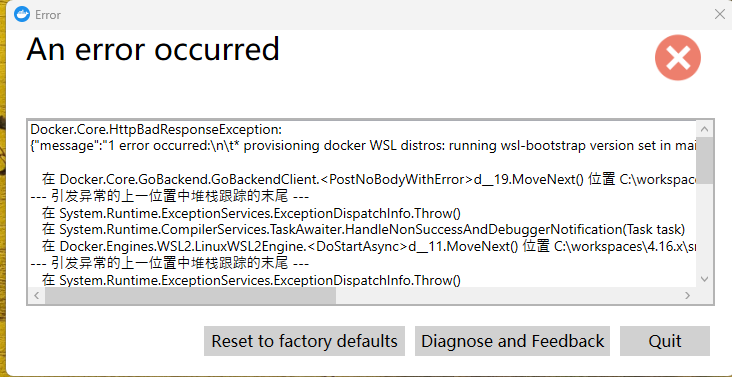This screenshot has height=377, width=732.
Task: Close the Error dialog window
Action: tap(719, 14)
